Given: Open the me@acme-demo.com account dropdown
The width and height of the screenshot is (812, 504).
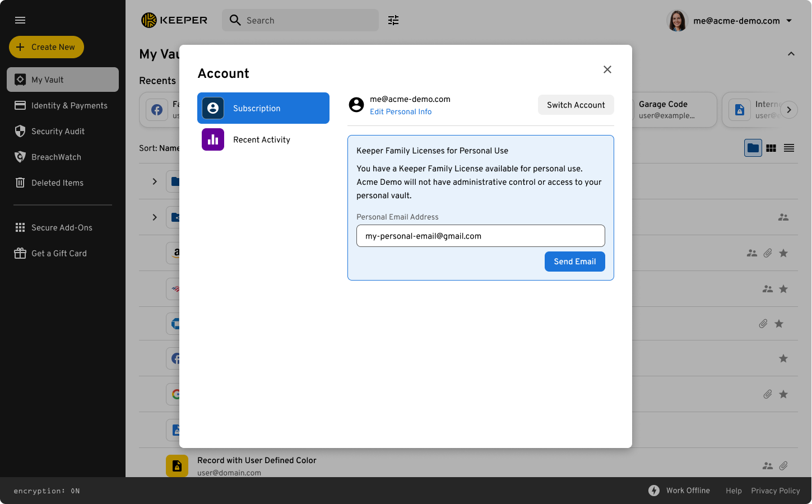Looking at the screenshot, I should point(789,21).
